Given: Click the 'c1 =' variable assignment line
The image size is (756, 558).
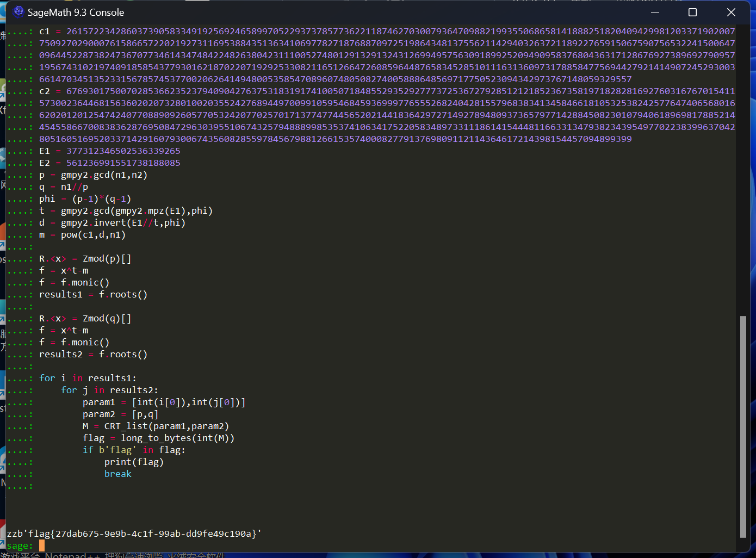Looking at the screenshot, I should (x=387, y=31).
